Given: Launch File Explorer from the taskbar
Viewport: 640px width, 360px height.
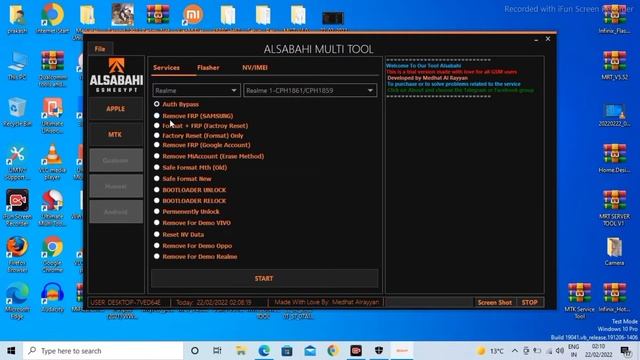Looking at the screenshot, I should (x=241, y=351).
